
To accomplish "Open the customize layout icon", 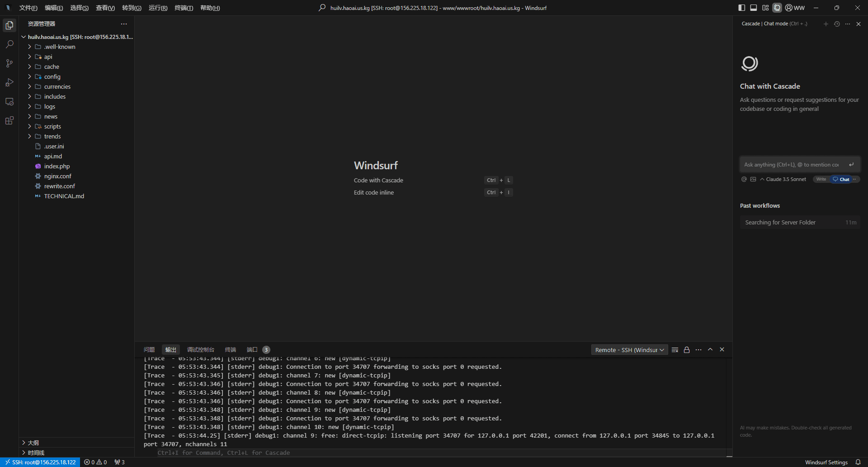I will click(765, 8).
